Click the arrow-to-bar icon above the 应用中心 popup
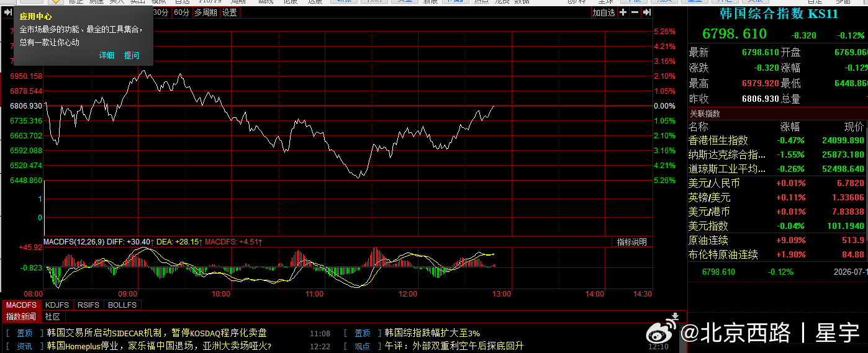 pos(8,12)
